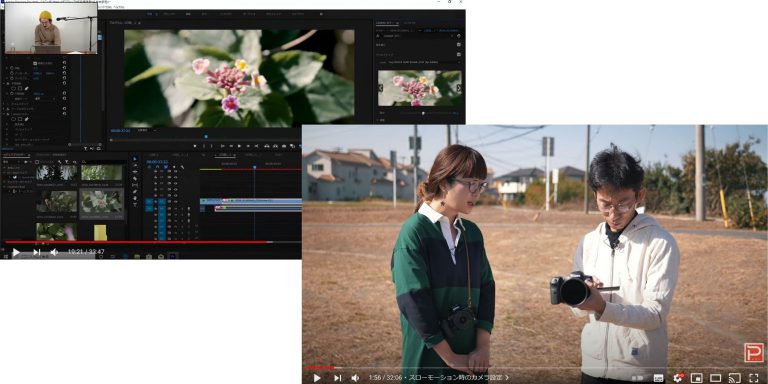
Task: Click Play in the Premiere program monitor
Action: (x=240, y=146)
